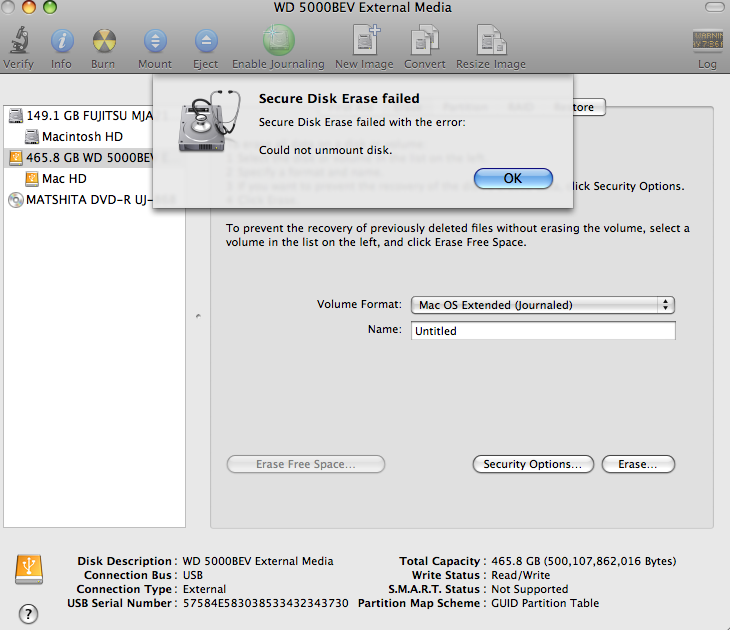Viewport: 730px width, 630px height.
Task: Click the Enable Journaling icon
Action: 278,40
